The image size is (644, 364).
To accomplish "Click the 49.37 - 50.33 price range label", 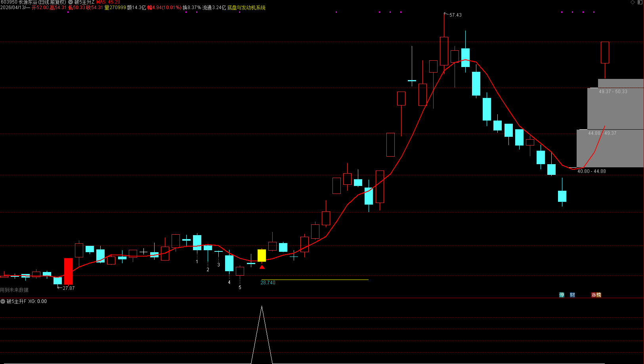I will pyautogui.click(x=613, y=92).
